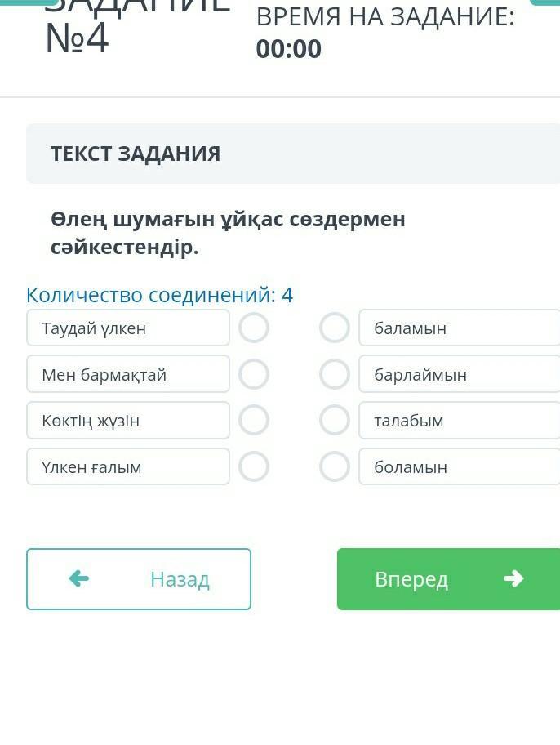This screenshot has height=745, width=560.
Task: Select the connector circle beside барлаймын
Action: coord(335,375)
